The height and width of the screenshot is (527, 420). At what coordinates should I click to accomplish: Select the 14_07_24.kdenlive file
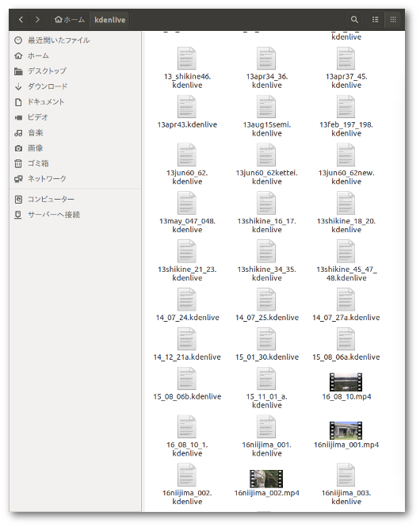pyautogui.click(x=187, y=305)
